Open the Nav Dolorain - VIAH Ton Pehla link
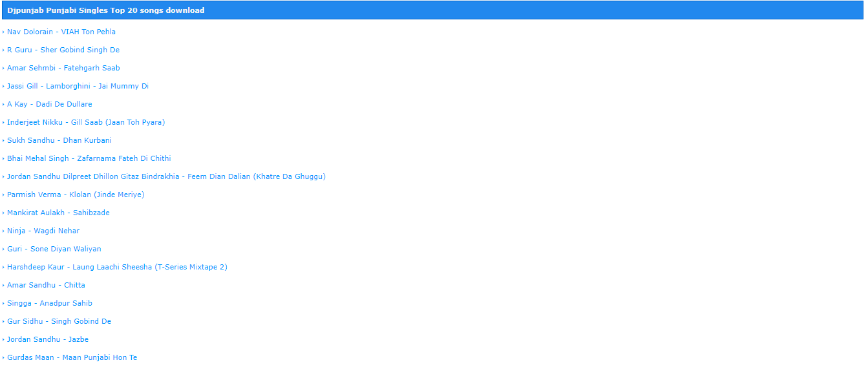The image size is (868, 369). click(x=61, y=32)
